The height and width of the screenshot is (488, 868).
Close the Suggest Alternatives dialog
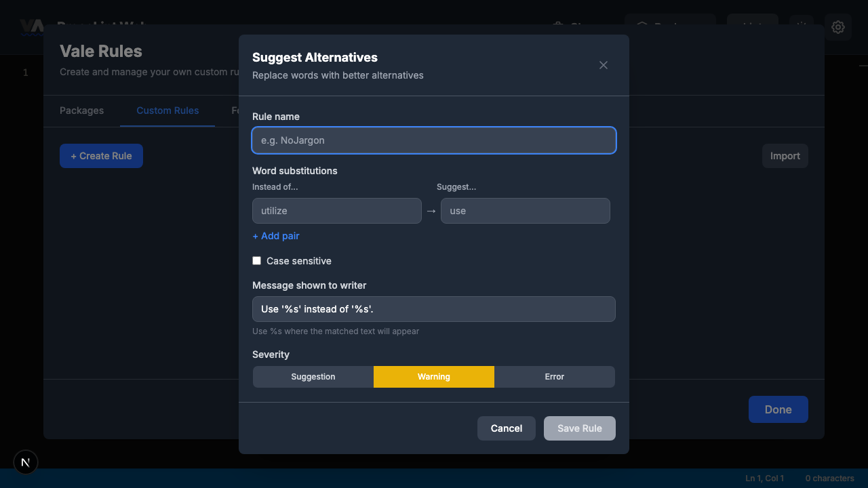point(603,65)
